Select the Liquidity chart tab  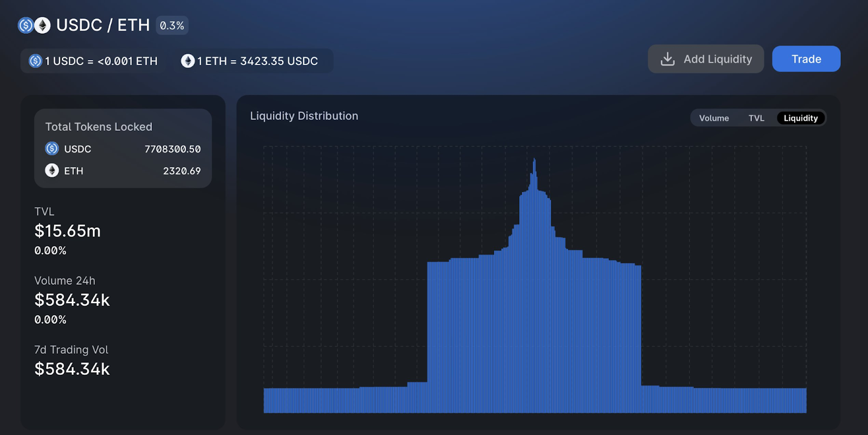click(x=801, y=118)
